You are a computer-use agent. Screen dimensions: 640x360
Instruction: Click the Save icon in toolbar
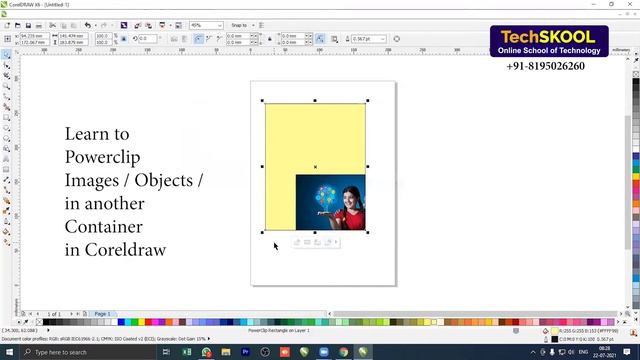28,25
